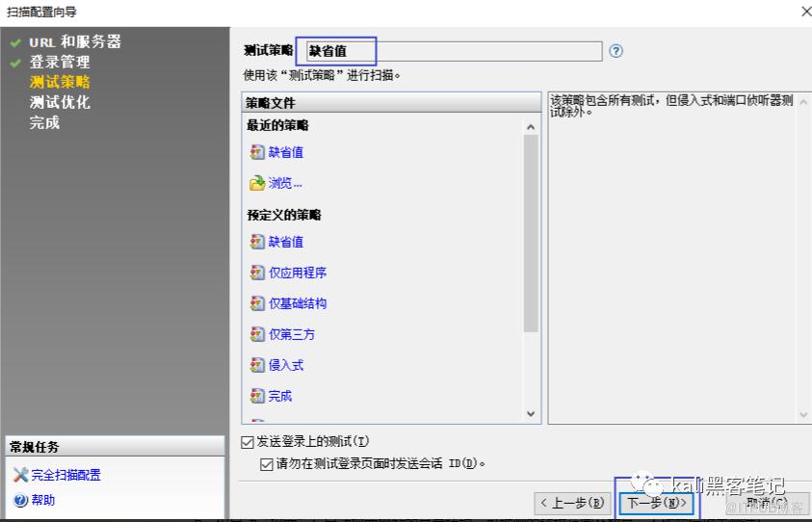The width and height of the screenshot is (812, 522).
Task: Click the policy icon beside 仅应用程序
Action: click(x=257, y=273)
